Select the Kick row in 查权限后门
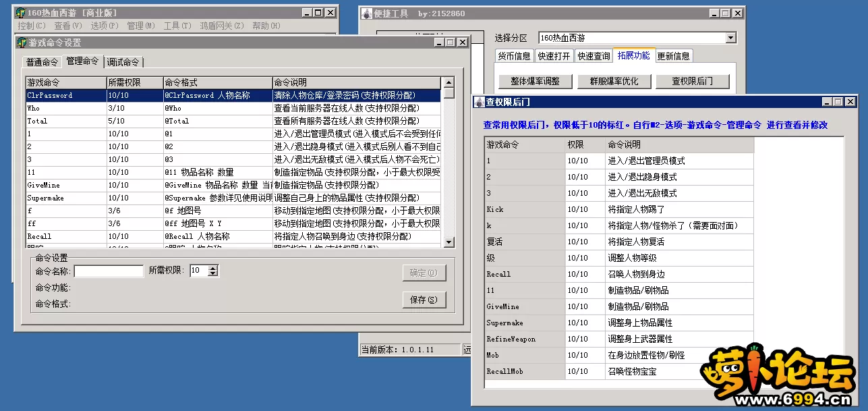Viewport: 868px width, 411px height. 619,209
